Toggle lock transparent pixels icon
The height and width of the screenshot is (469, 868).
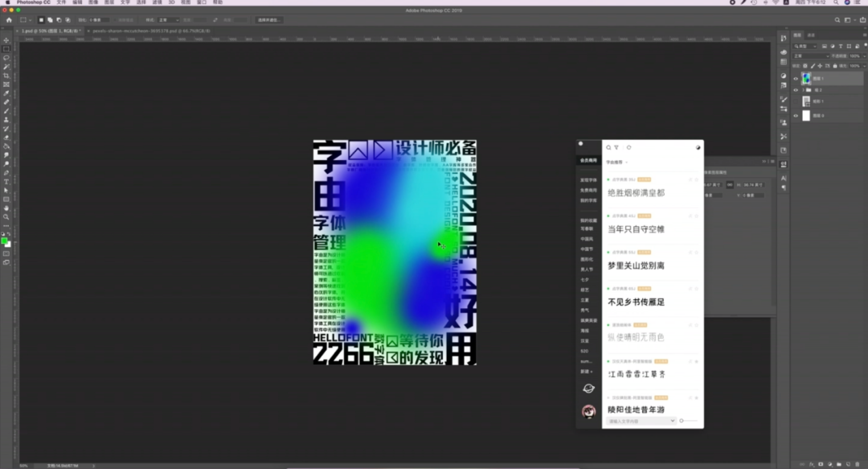coord(805,66)
